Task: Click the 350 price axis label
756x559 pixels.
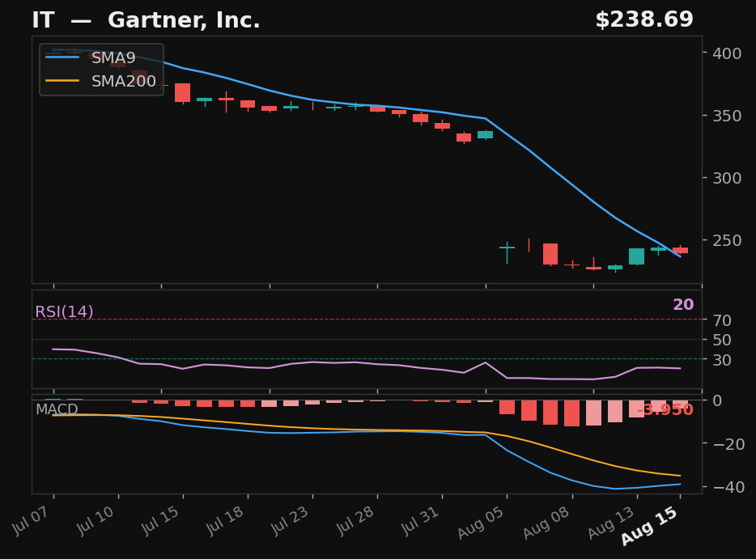Action: click(727, 116)
